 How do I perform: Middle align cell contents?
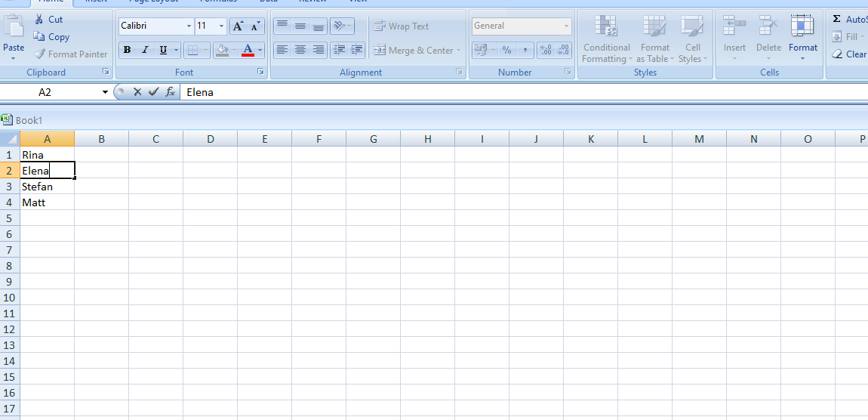tap(300, 26)
